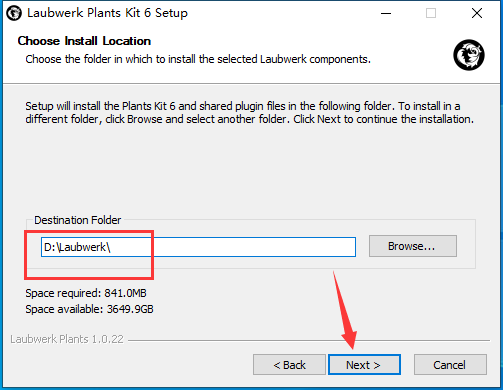503x390 pixels.
Task: Continue the installation with Next >
Action: pos(364,365)
